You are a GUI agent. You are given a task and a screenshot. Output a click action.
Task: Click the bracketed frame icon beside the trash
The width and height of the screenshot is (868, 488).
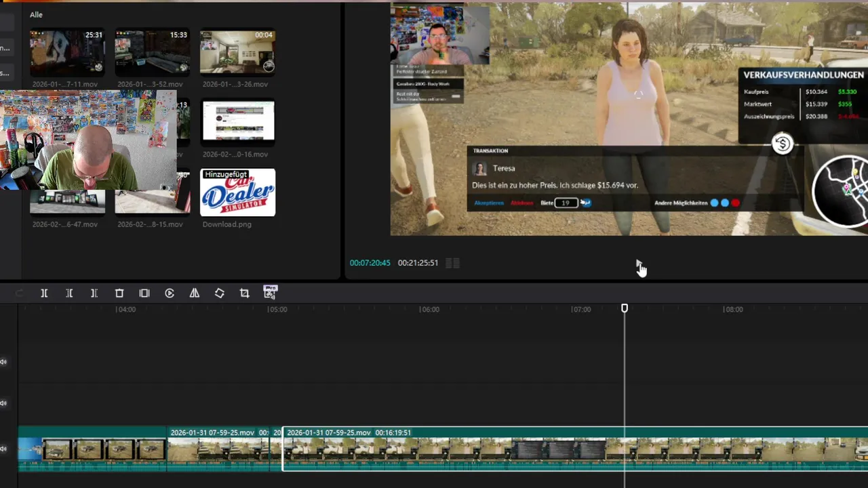(144, 293)
